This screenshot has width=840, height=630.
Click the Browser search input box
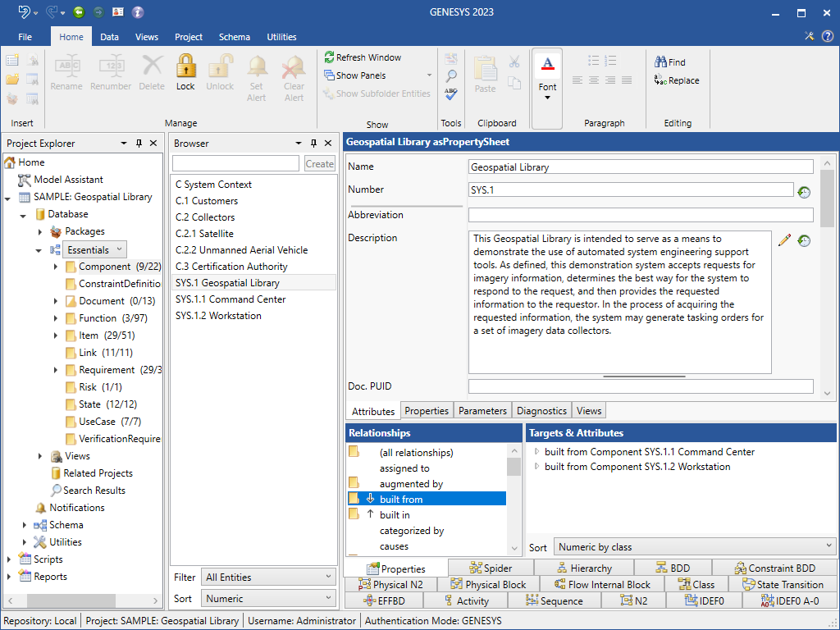(x=235, y=163)
